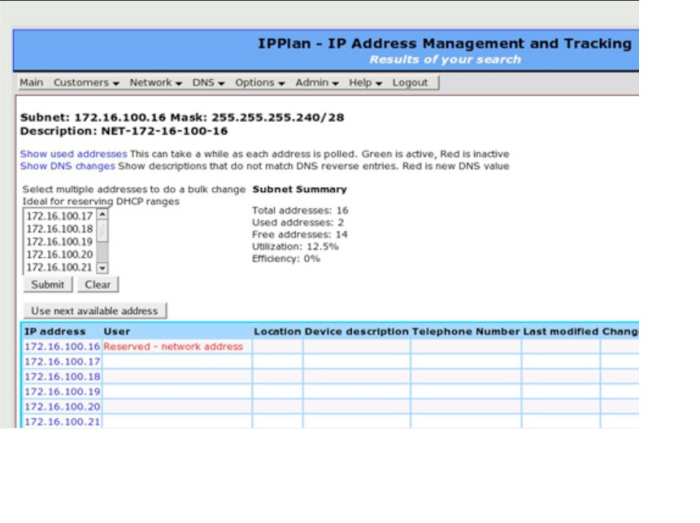The image size is (700, 523).
Task: Open the 172.16.100.19 address link in table
Action: (x=62, y=392)
